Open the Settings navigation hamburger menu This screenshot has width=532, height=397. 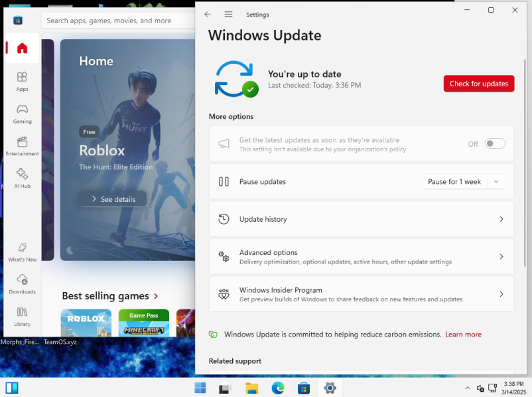pos(228,14)
